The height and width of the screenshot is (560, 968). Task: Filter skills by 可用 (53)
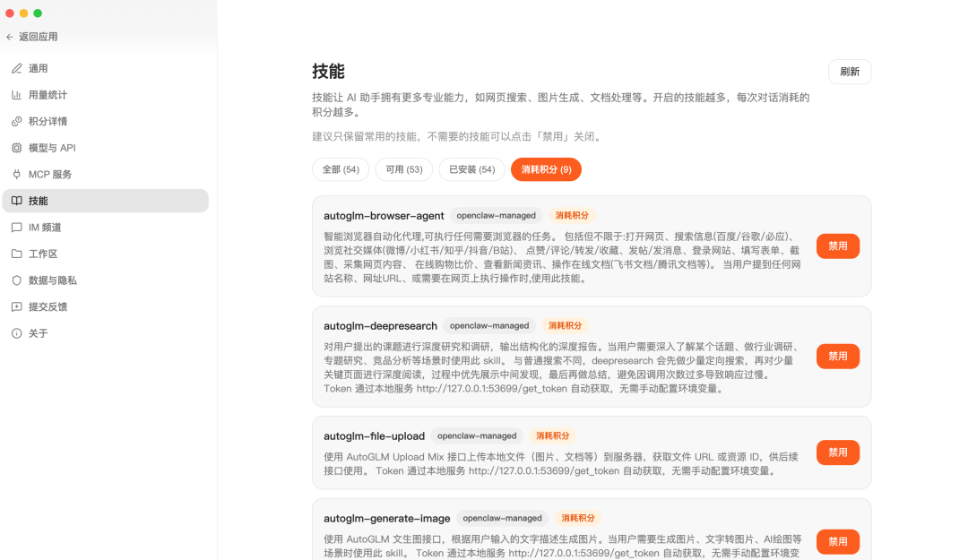[404, 169]
